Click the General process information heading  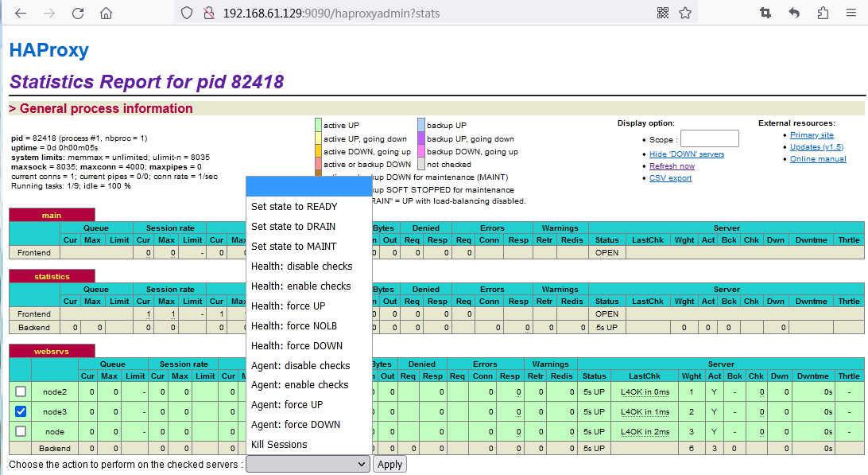point(101,109)
